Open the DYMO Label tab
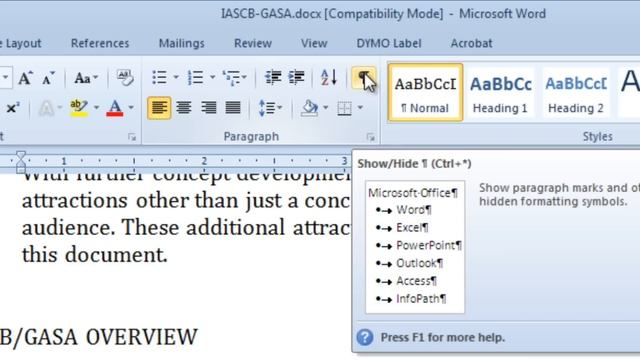 coord(389,43)
